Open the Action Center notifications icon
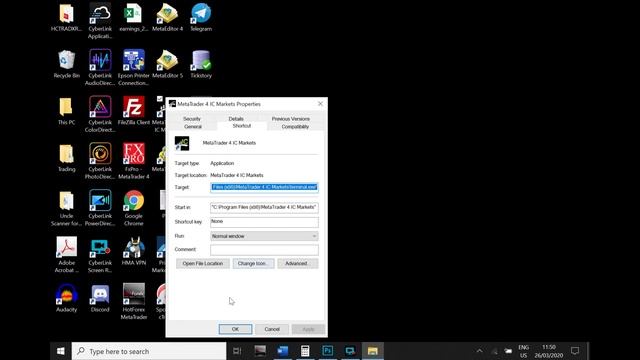640x360 pixels. [575, 351]
